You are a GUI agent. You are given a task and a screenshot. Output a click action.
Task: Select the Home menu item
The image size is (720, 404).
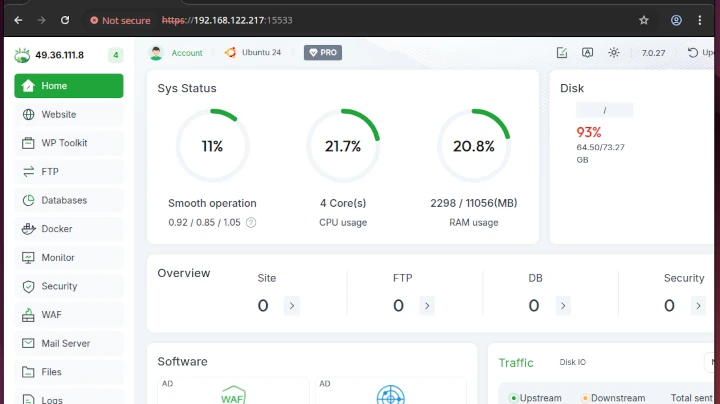(68, 86)
